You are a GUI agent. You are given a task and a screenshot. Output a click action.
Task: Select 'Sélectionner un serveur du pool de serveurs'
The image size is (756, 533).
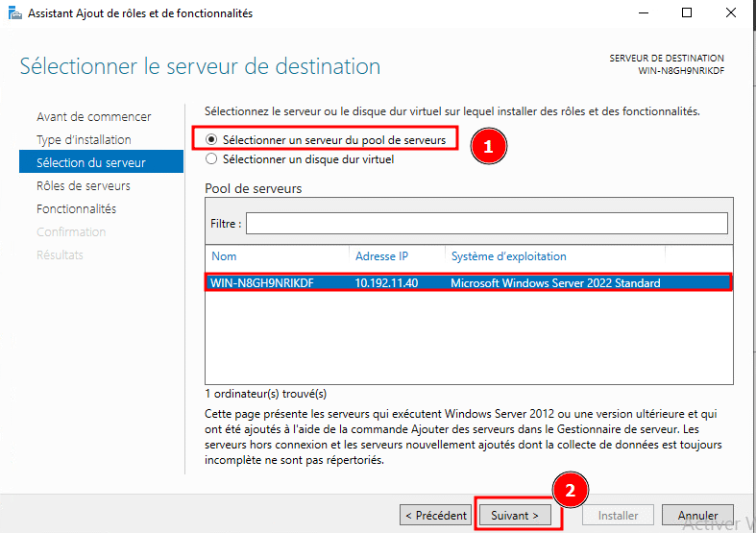point(211,140)
